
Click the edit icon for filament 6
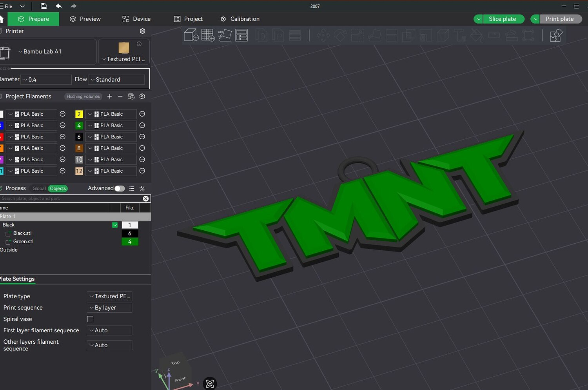[x=142, y=137]
